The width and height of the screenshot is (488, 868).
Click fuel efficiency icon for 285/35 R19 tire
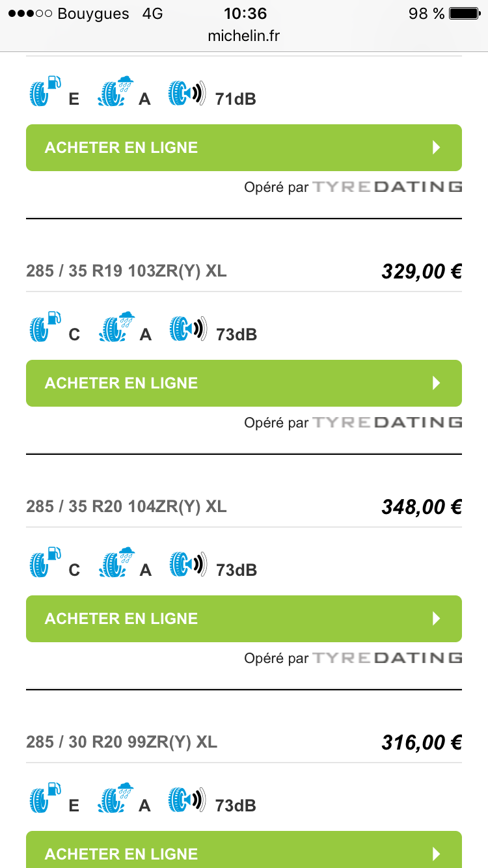[x=45, y=327]
